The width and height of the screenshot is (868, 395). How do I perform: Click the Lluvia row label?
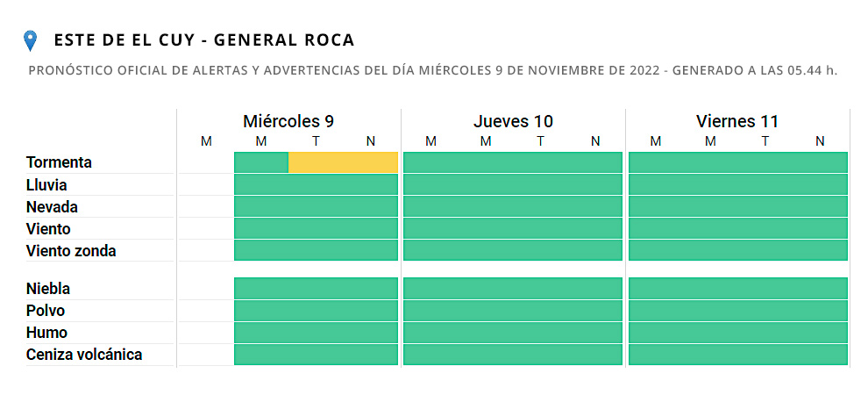pos(47,185)
